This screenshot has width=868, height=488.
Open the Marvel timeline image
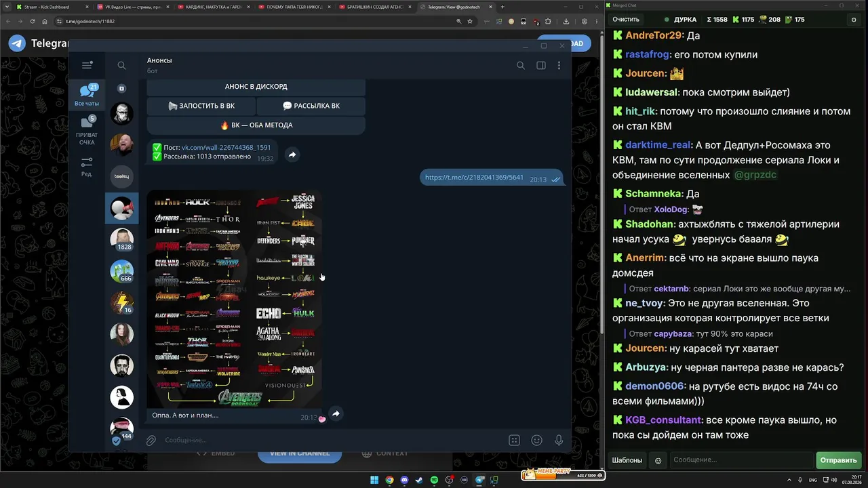coord(234,299)
